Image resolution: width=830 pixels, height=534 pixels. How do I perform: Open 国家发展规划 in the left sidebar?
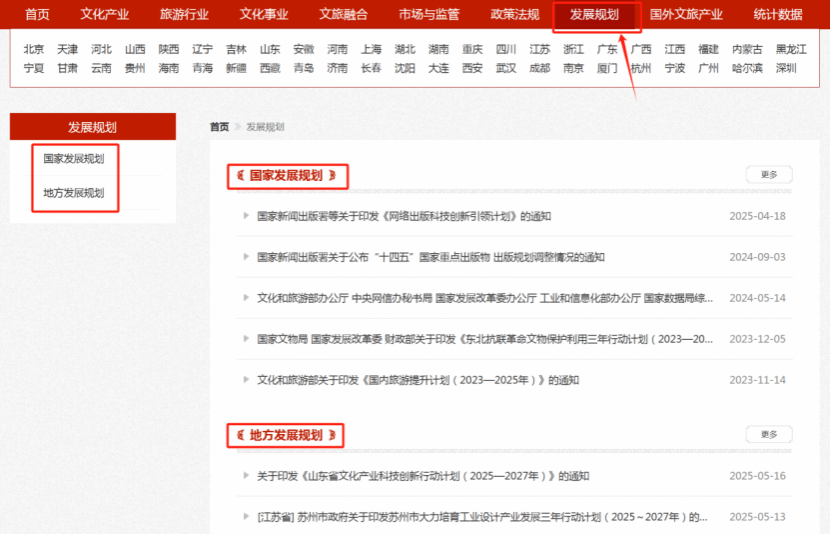pos(74,159)
